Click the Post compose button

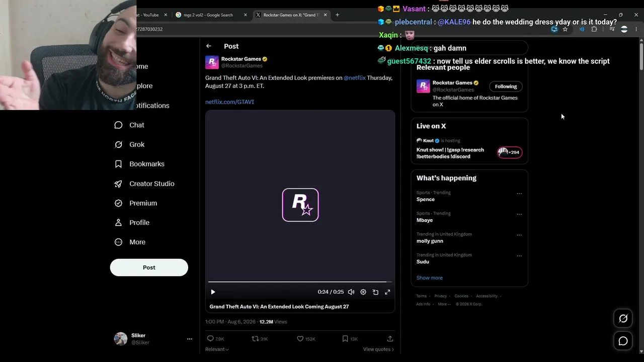149,267
